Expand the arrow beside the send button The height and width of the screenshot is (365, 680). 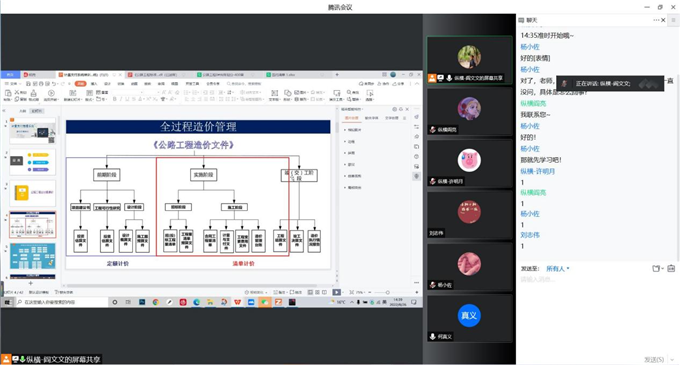point(672,359)
